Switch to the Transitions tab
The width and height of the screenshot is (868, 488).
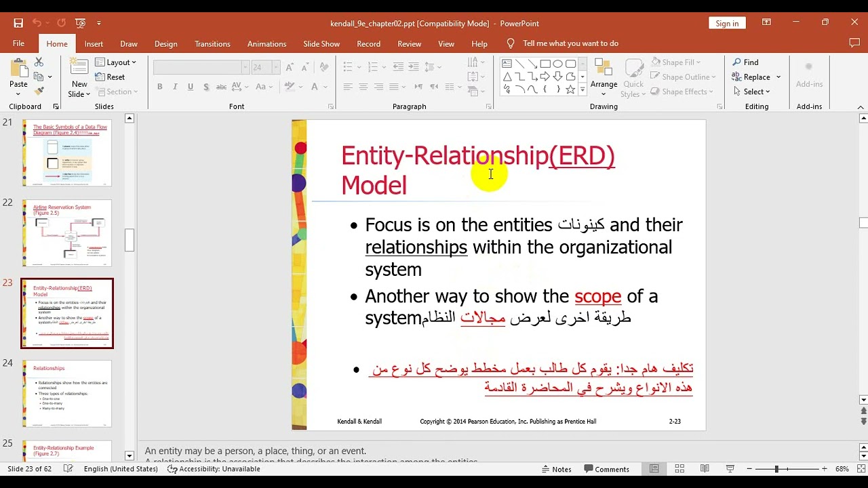[x=212, y=43]
